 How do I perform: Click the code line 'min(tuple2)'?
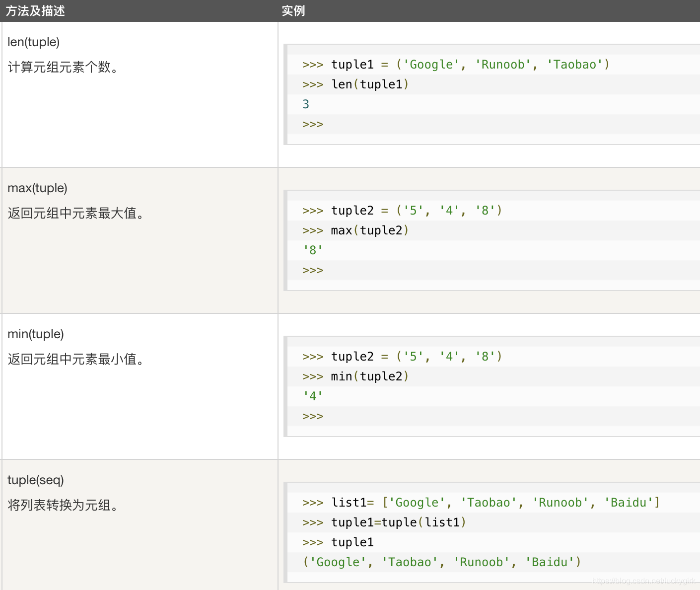coord(355,376)
